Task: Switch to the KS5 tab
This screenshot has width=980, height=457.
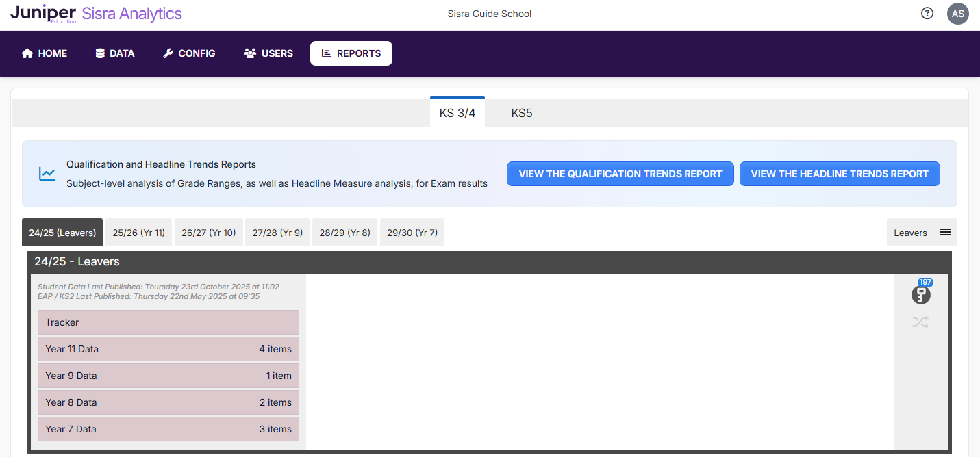Action: (x=521, y=113)
